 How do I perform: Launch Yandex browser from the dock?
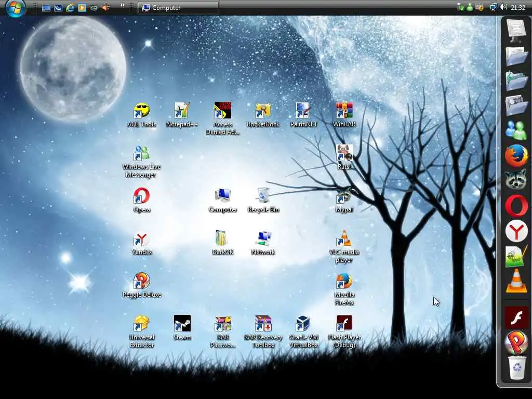[x=516, y=231]
